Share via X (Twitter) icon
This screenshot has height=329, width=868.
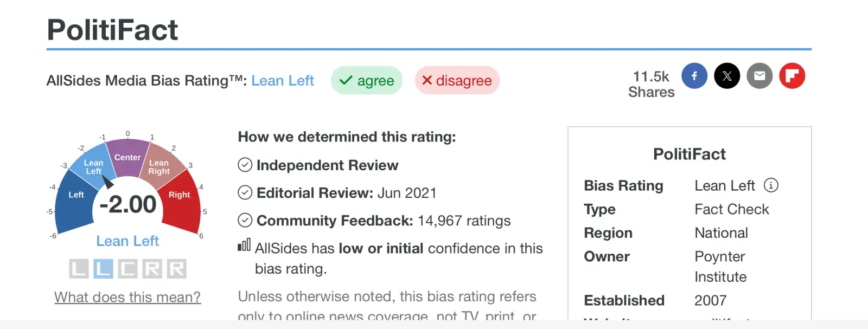[727, 76]
